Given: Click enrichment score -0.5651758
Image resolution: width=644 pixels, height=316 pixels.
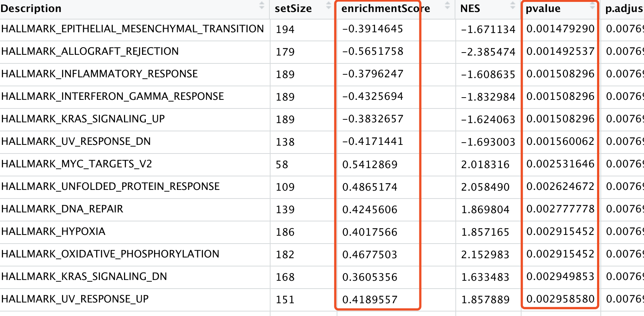Looking at the screenshot, I should point(373,51).
